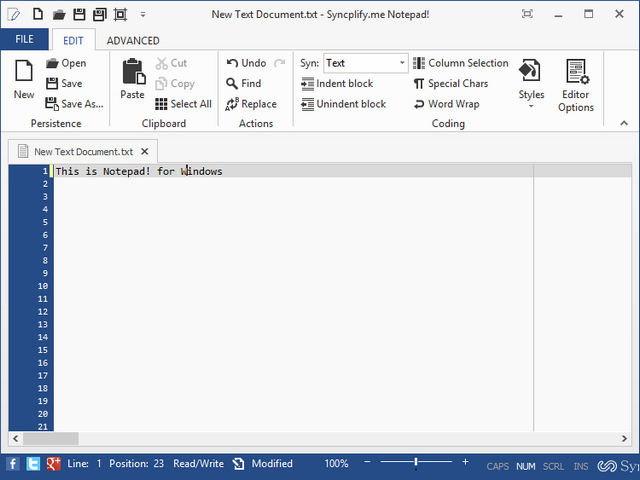Decrease zoom with the minus button
This screenshot has height=480, width=640.
click(367, 462)
